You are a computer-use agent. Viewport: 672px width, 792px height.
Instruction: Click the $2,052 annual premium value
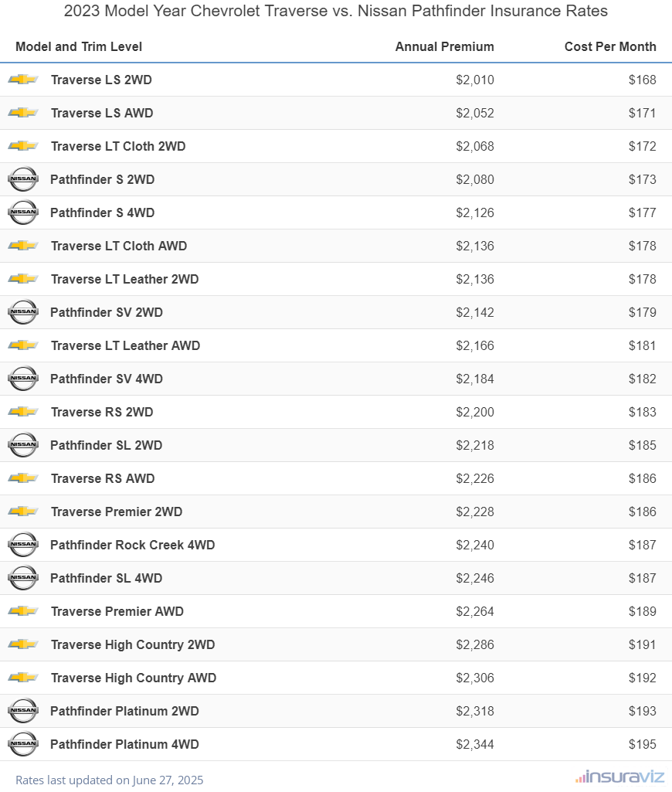click(x=474, y=113)
